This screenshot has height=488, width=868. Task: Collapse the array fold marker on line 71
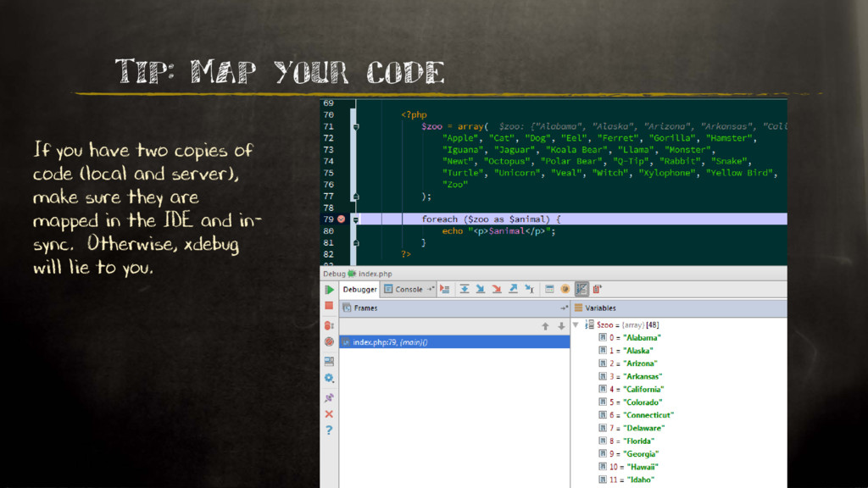coord(356,127)
